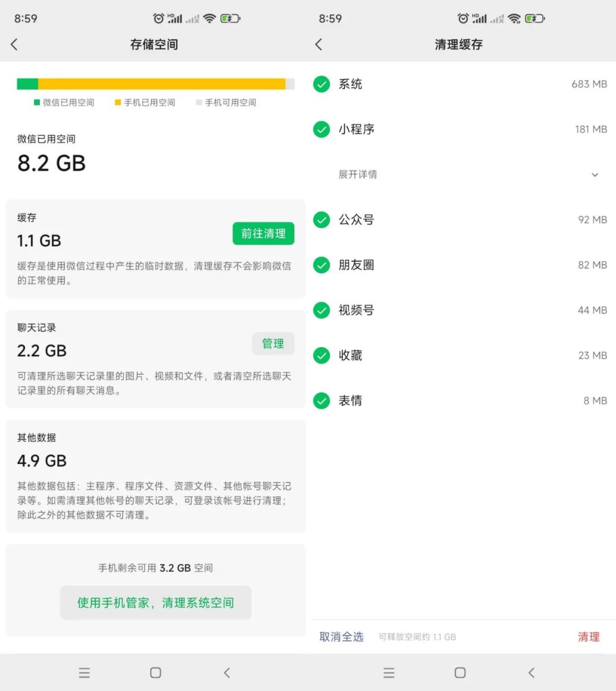Tap green 微信已用空间 legend swatch

pos(37,103)
